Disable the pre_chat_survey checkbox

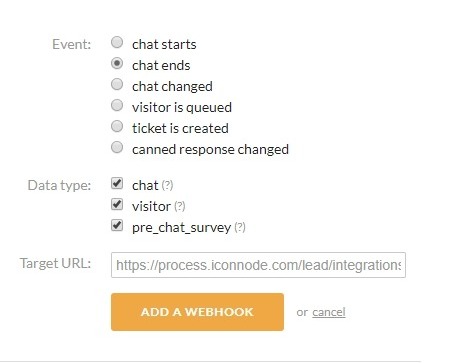(117, 225)
